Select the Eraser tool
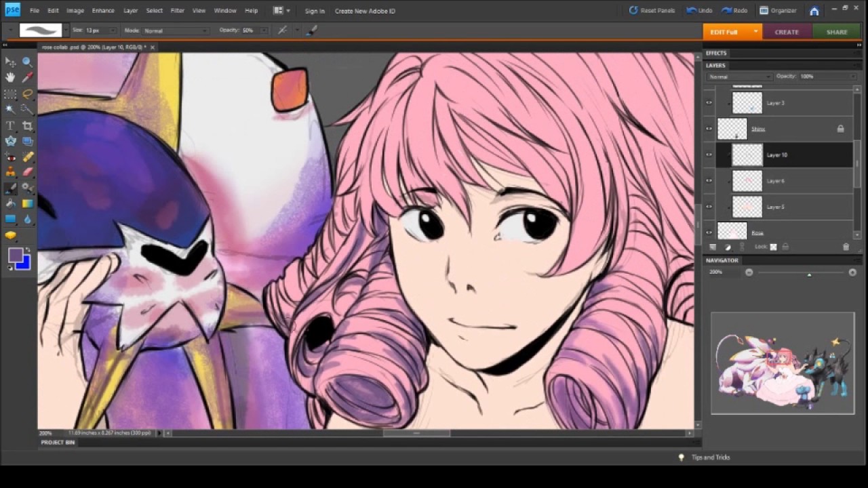Image resolution: width=868 pixels, height=488 pixels. coord(27,172)
